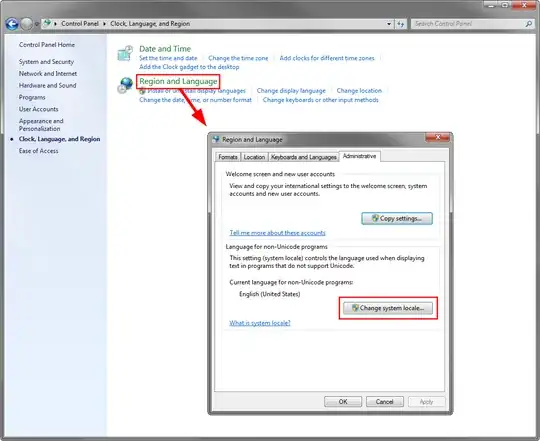Click Install or uninstall display languages link
Viewport: 540px width, 441px height.
click(x=196, y=91)
